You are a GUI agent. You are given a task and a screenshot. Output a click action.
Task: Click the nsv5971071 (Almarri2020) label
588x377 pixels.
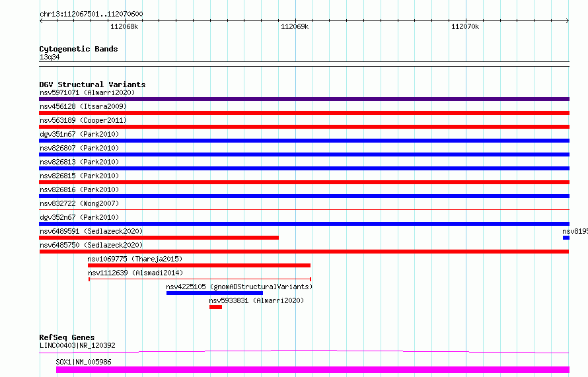(87, 92)
